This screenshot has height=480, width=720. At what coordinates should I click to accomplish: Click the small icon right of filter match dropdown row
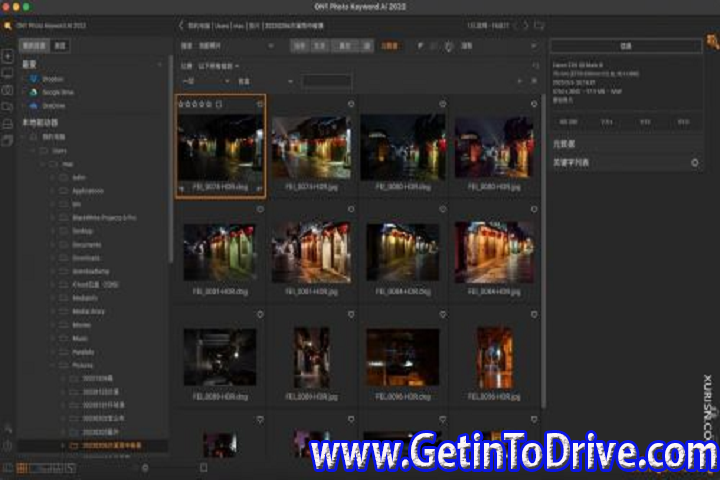(535, 66)
